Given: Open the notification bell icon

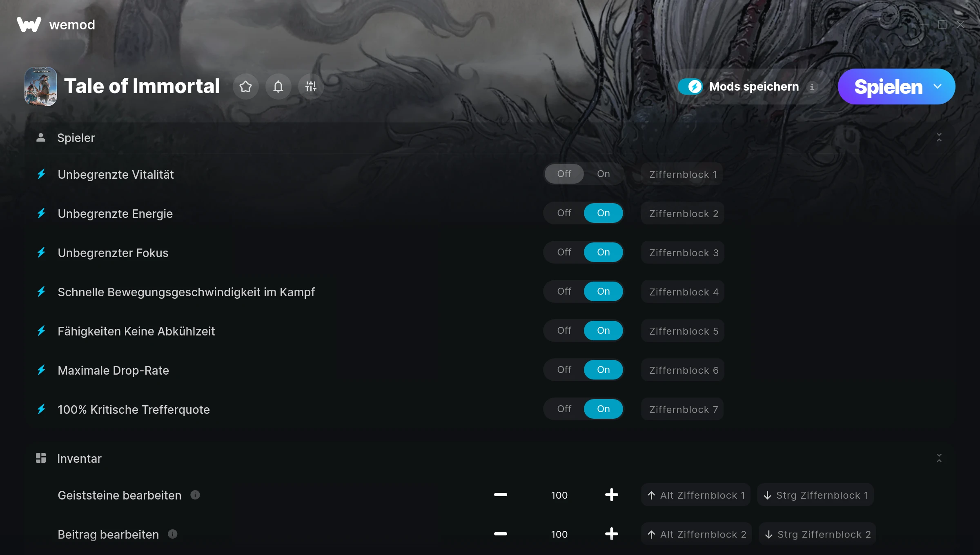Looking at the screenshot, I should [x=278, y=87].
